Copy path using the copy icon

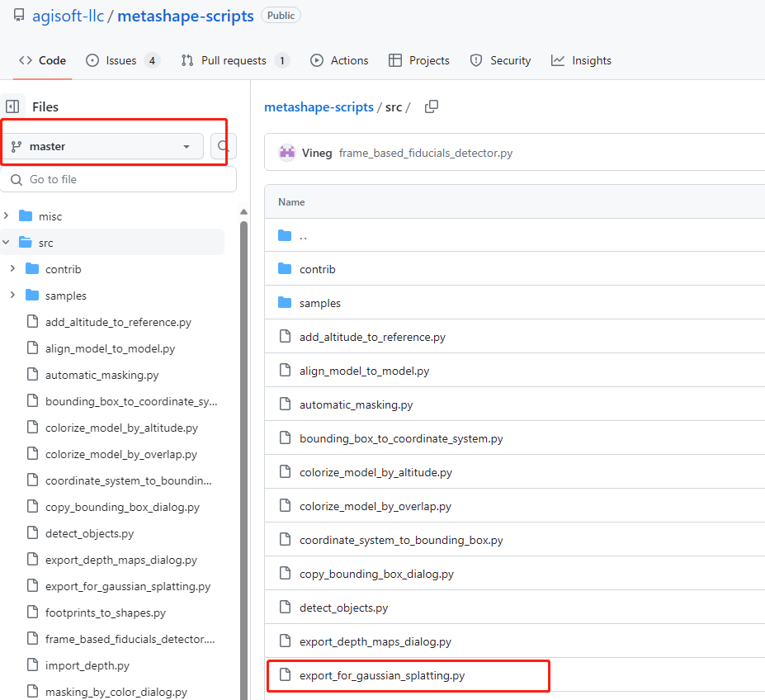click(x=431, y=106)
